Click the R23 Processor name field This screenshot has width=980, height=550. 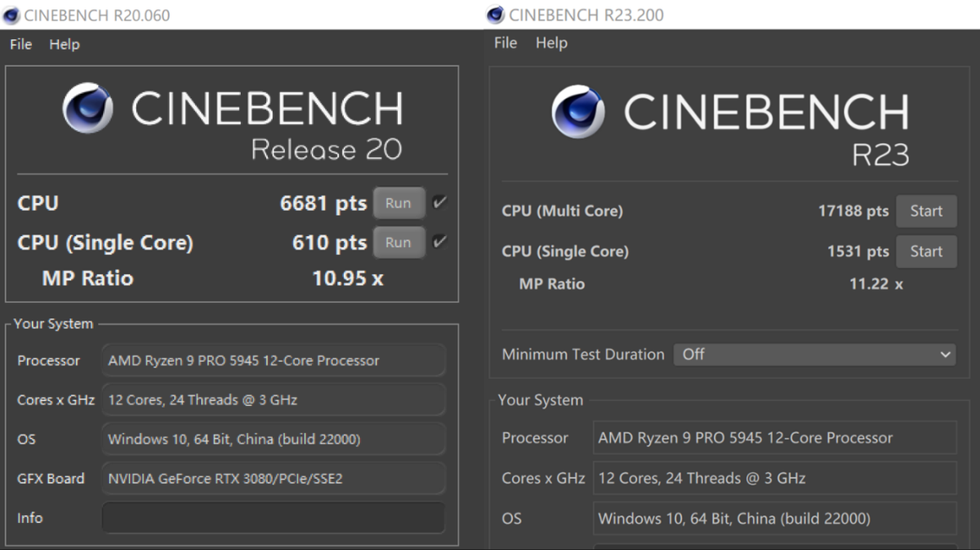tap(774, 438)
